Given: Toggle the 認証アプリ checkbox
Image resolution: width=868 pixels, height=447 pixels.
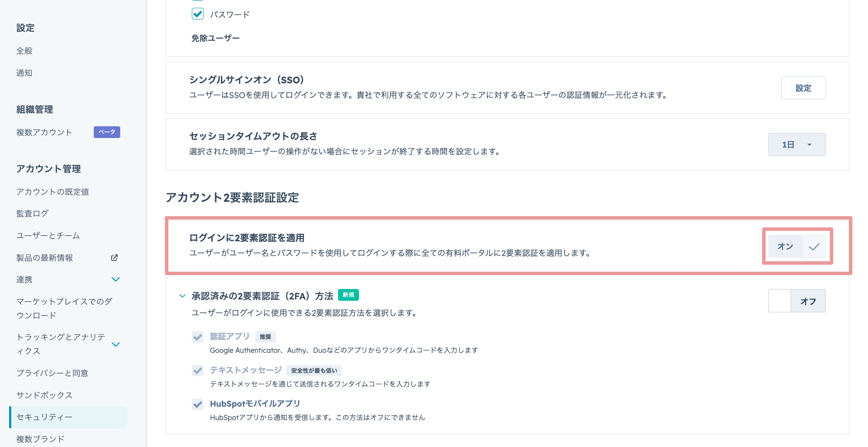Looking at the screenshot, I should click(x=198, y=337).
